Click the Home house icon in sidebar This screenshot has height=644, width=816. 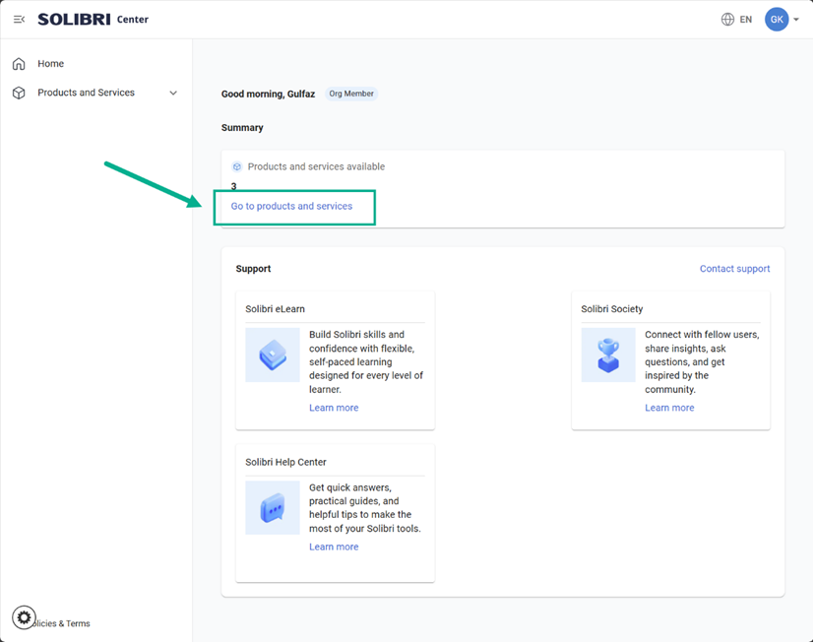coord(19,64)
